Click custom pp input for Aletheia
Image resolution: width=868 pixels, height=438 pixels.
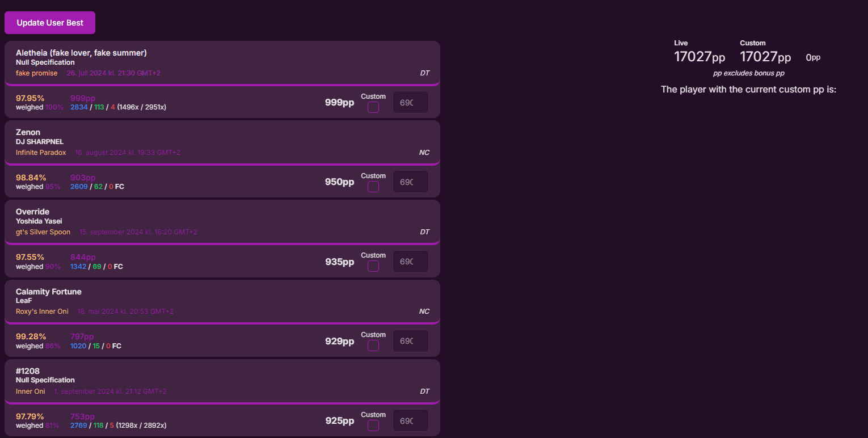point(410,103)
